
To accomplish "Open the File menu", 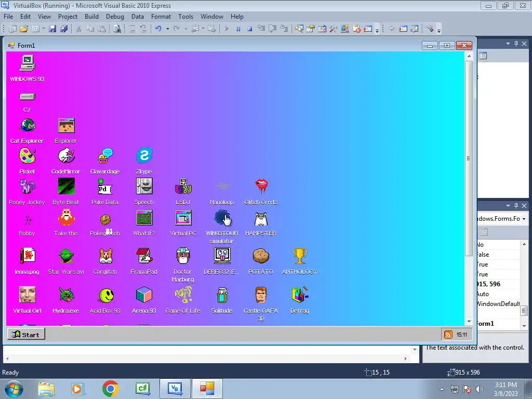I will [x=8, y=17].
